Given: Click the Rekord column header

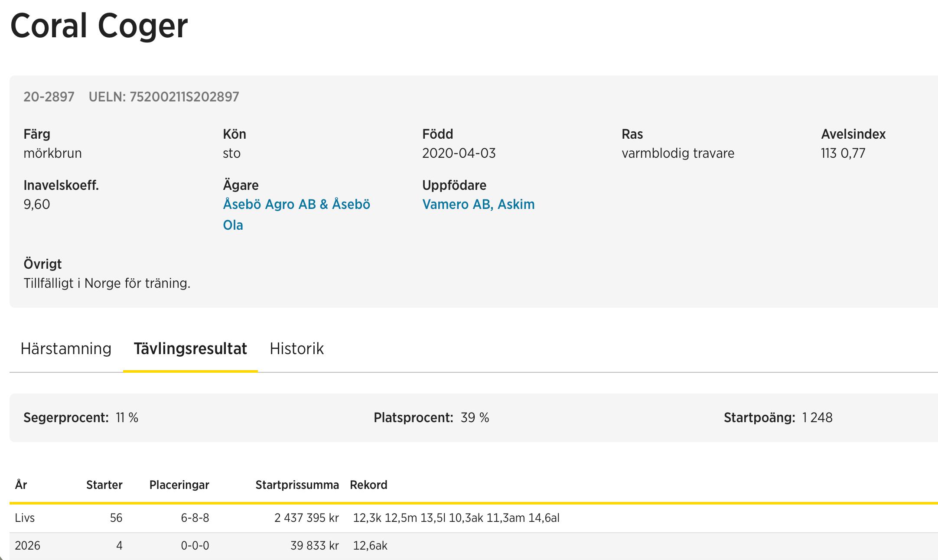Looking at the screenshot, I should pyautogui.click(x=368, y=485).
